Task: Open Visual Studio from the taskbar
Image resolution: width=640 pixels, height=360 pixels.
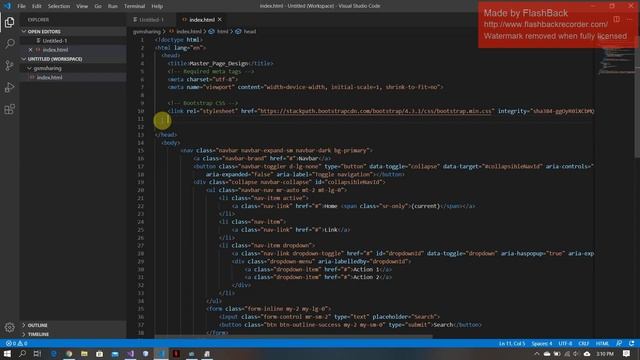Action: 130,354
